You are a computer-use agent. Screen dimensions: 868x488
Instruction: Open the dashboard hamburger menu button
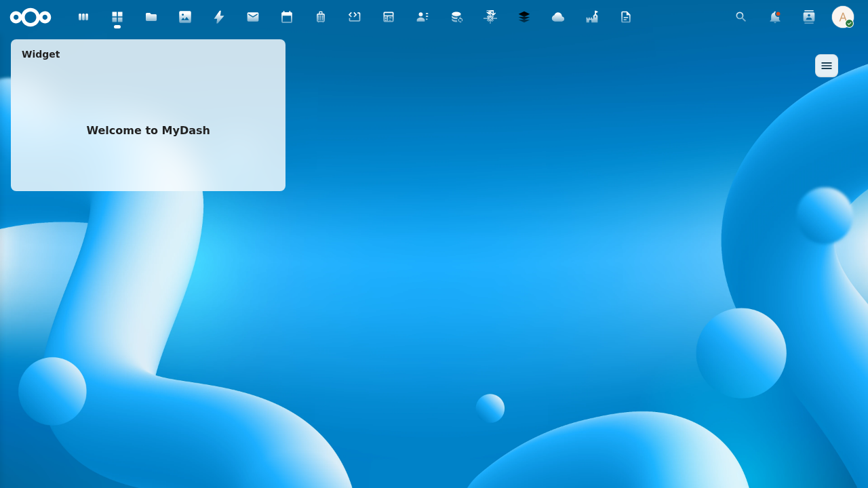tap(827, 66)
